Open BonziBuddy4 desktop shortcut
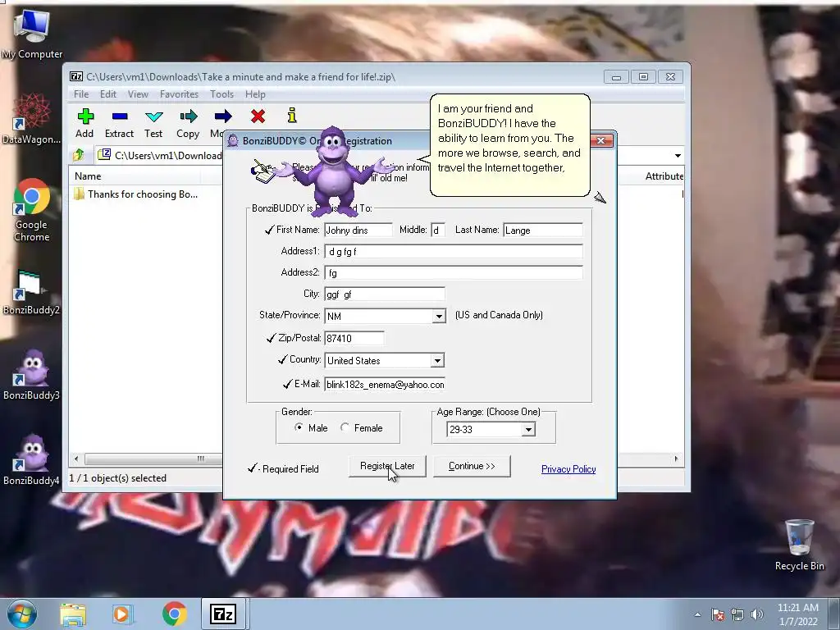The width and height of the screenshot is (840, 630). [32, 459]
